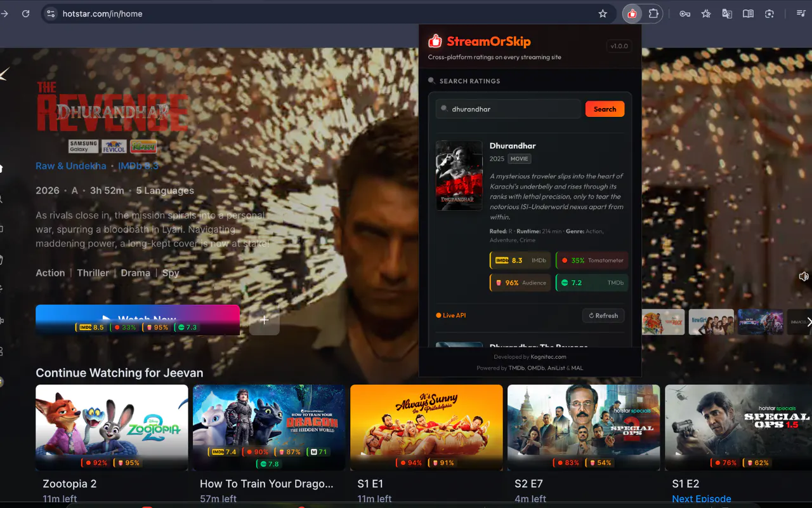The image size is (812, 508).
Task: Click the dhurandhar search input field
Action: 508,109
